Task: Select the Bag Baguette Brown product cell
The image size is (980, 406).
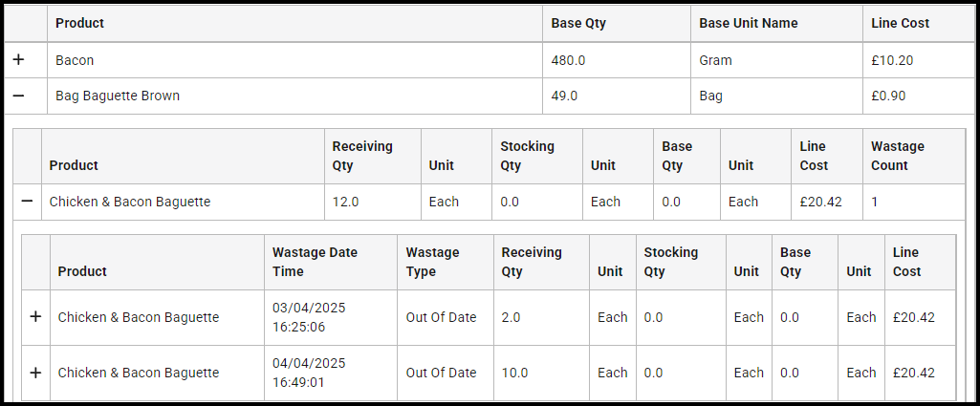Action: click(x=118, y=96)
